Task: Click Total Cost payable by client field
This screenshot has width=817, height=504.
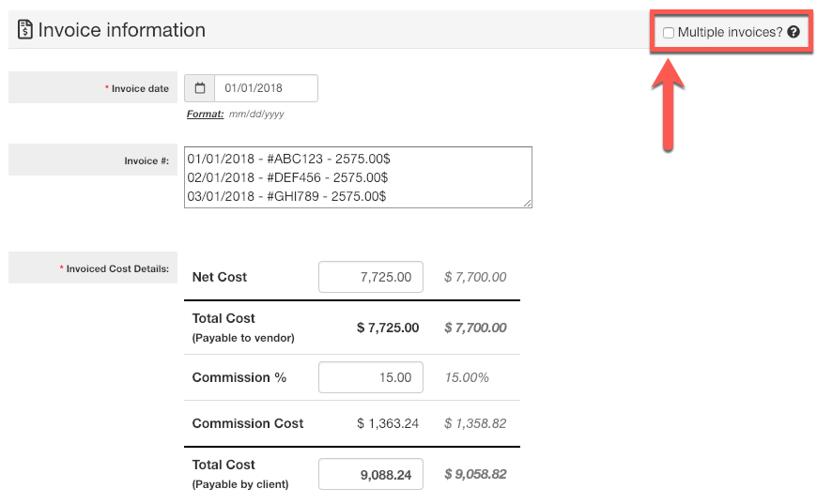Action: (371, 475)
